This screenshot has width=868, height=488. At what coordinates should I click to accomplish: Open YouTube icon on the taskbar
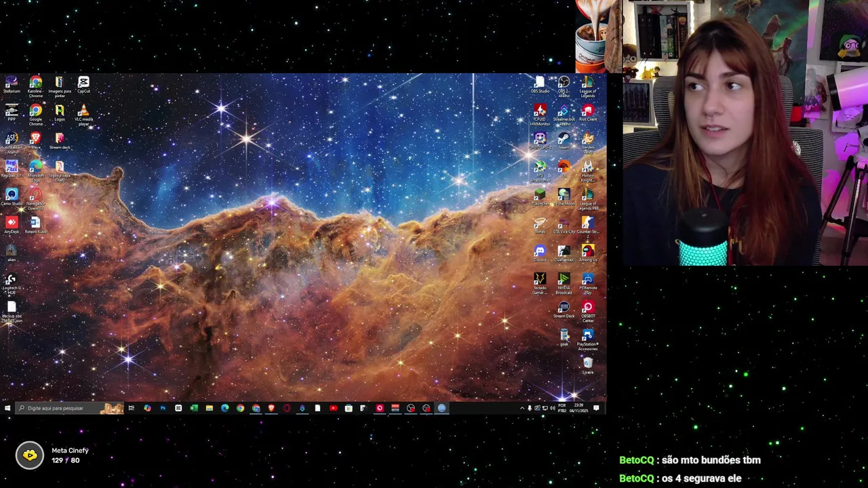tap(333, 408)
